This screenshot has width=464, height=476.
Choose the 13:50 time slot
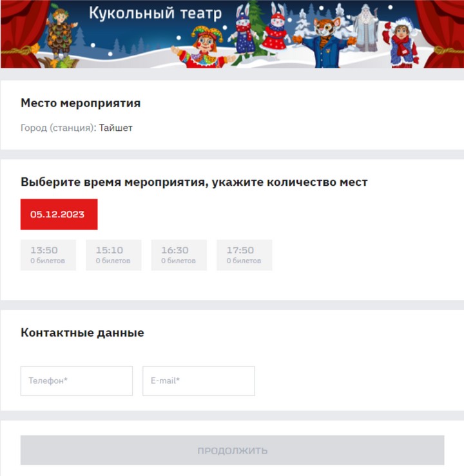pos(48,255)
